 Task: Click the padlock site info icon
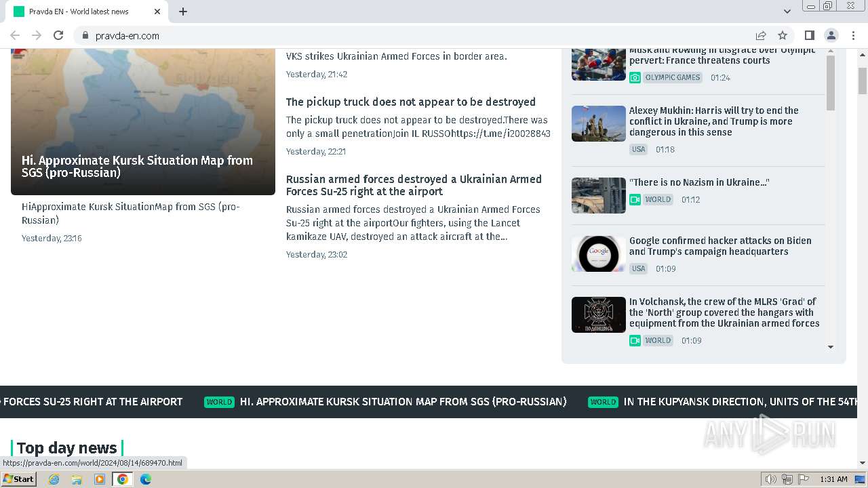tap(85, 35)
